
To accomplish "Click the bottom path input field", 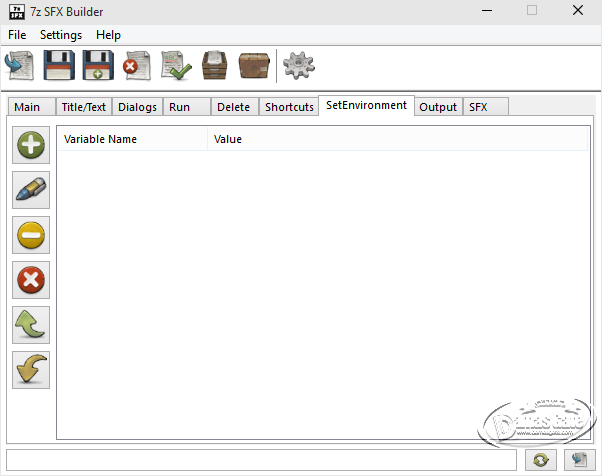I will tap(261, 460).
